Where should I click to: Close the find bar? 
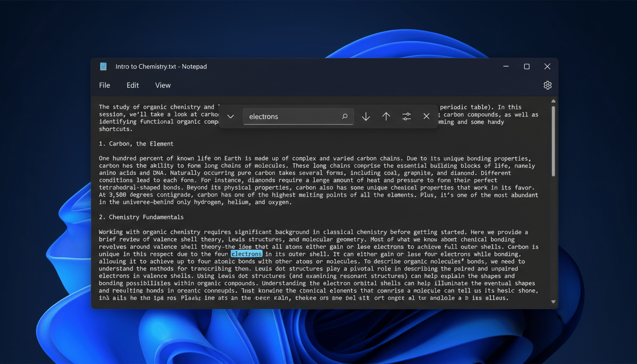426,116
